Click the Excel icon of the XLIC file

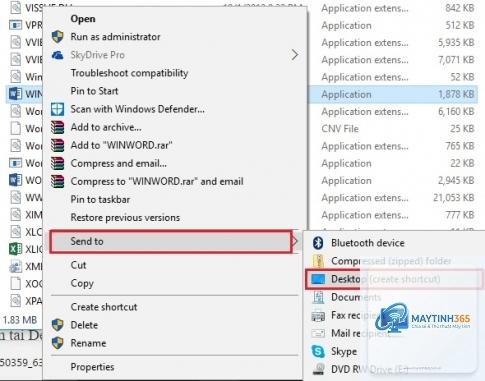[x=15, y=249]
